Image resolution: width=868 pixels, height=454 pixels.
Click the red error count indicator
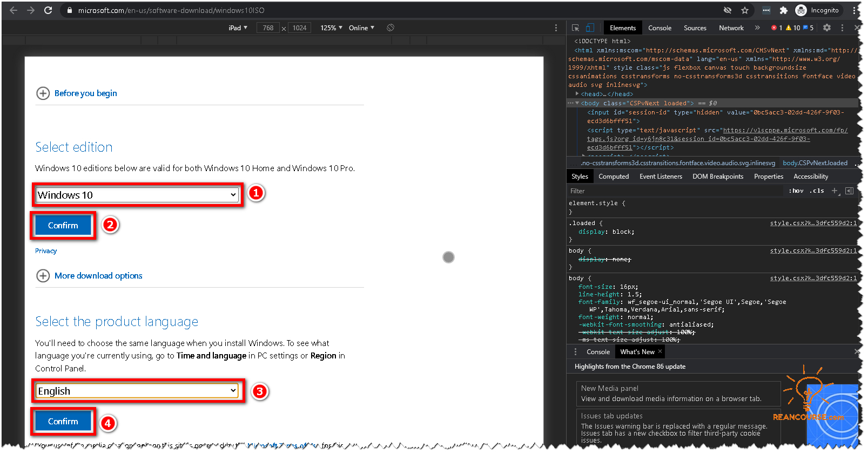(x=777, y=28)
